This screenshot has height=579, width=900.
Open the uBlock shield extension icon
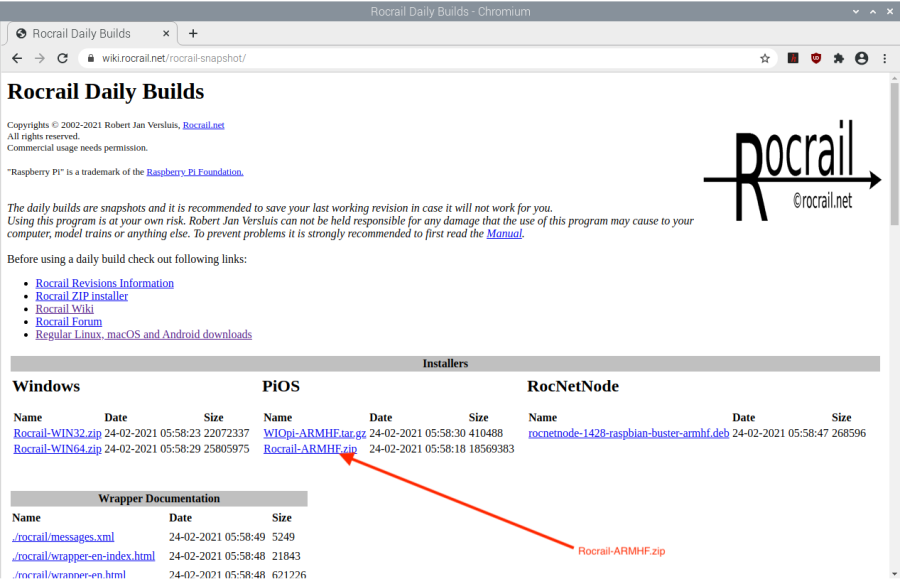tap(816, 58)
